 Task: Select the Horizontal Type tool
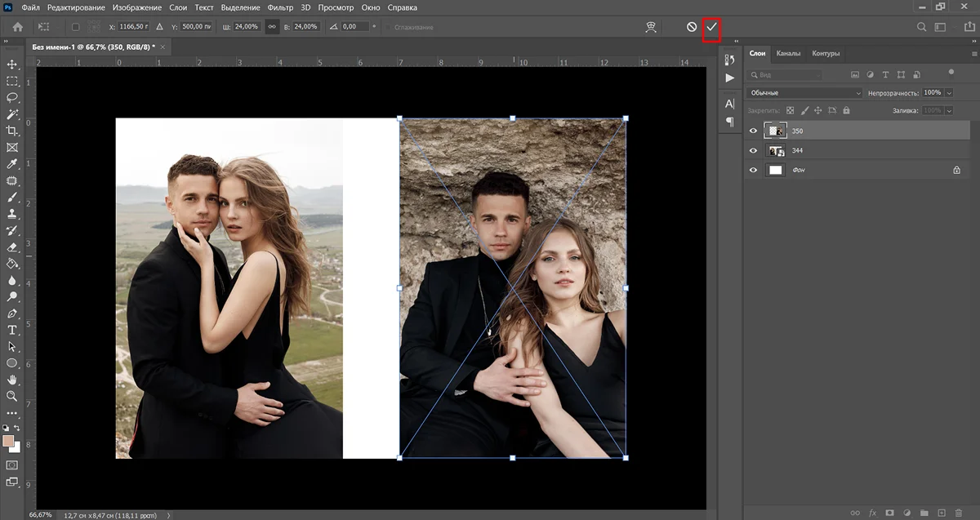click(12, 330)
